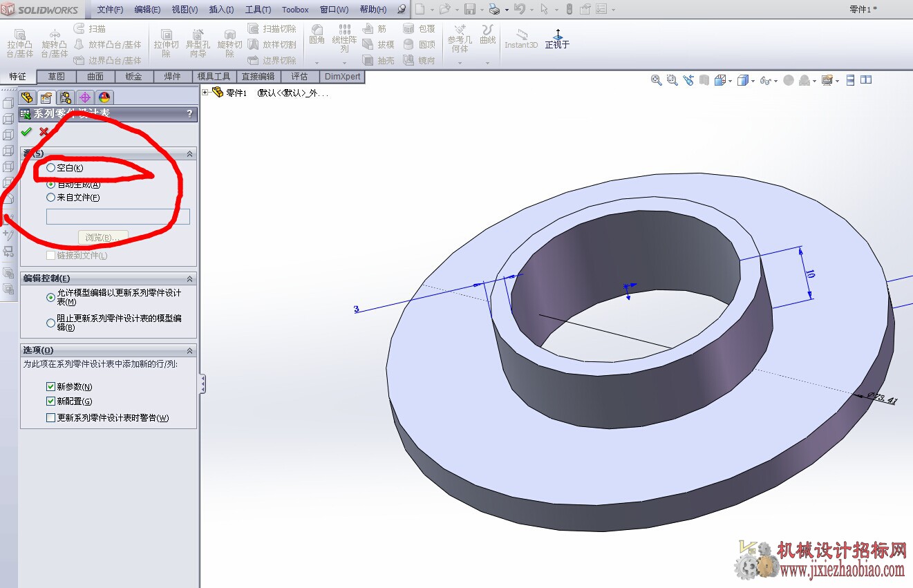Image resolution: width=913 pixels, height=588 pixels.
Task: Click the Previous View icon
Action: 688,80
